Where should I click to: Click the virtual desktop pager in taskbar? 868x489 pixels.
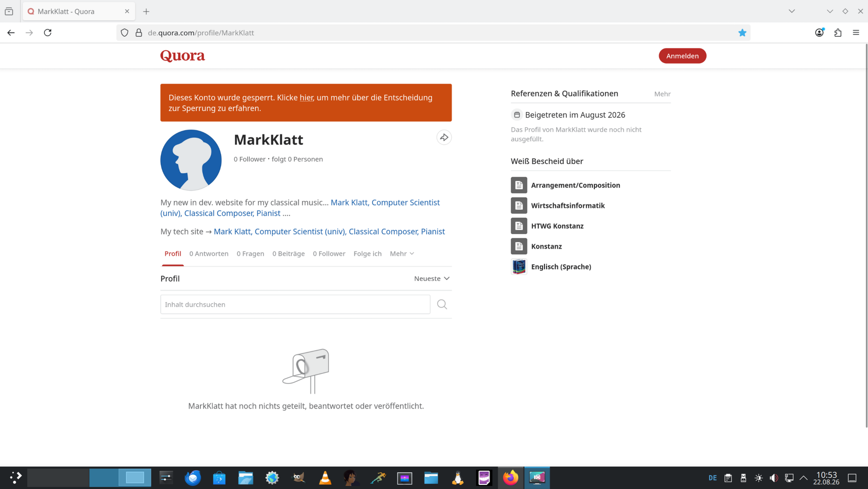coord(89,478)
